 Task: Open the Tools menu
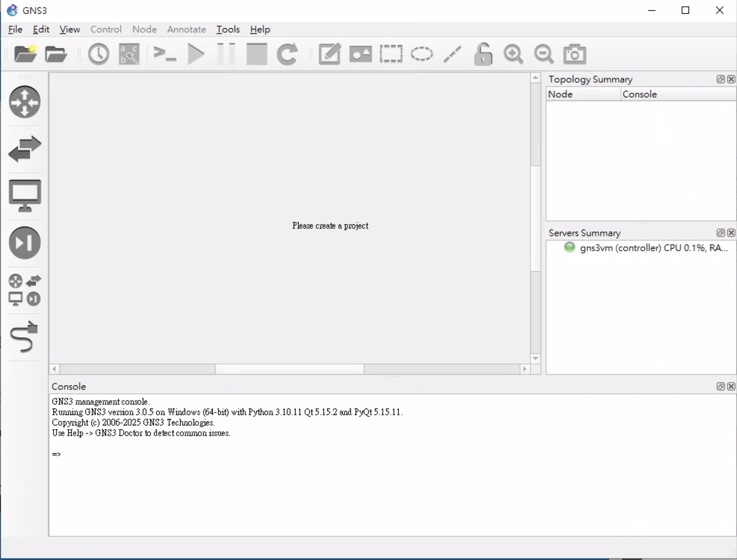(228, 29)
